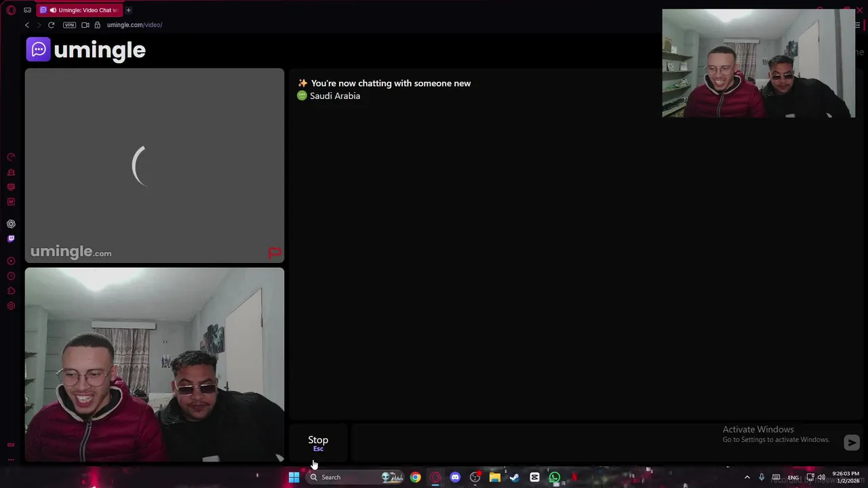Open Discord from taskbar
This screenshot has height=488, width=868.
click(455, 477)
